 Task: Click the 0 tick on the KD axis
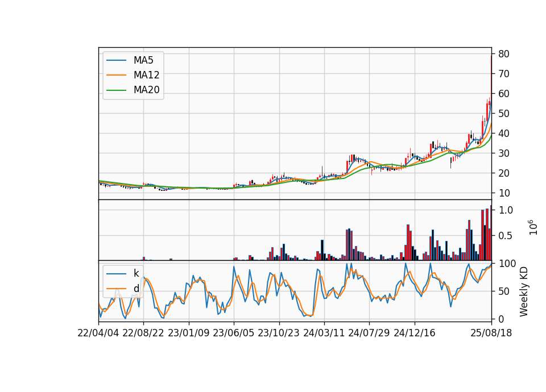pyautogui.click(x=500, y=319)
